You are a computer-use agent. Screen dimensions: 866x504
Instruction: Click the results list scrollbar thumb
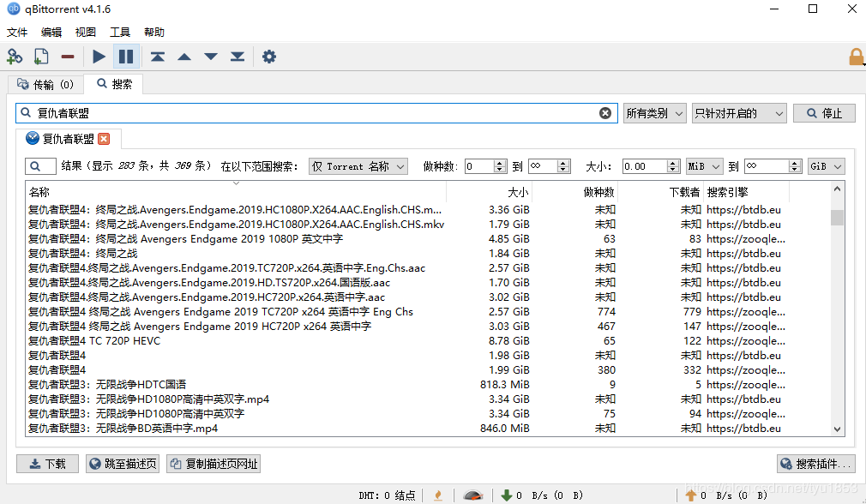click(x=838, y=218)
